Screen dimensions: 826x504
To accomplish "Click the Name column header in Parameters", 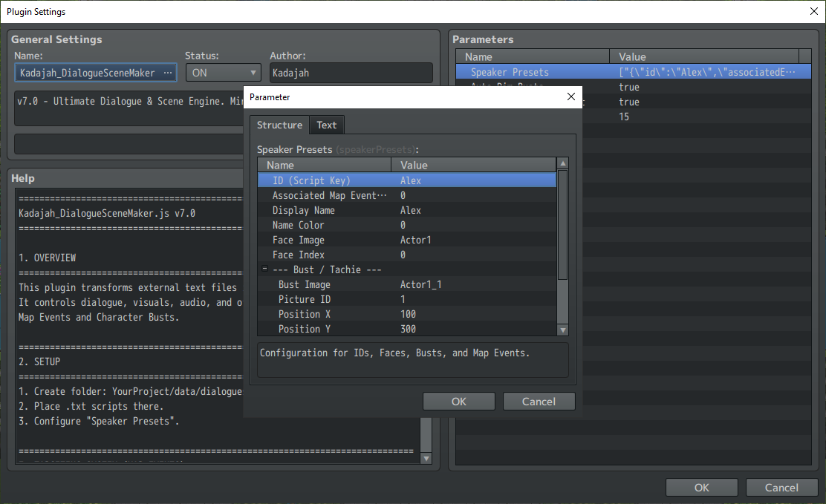I will [x=533, y=56].
